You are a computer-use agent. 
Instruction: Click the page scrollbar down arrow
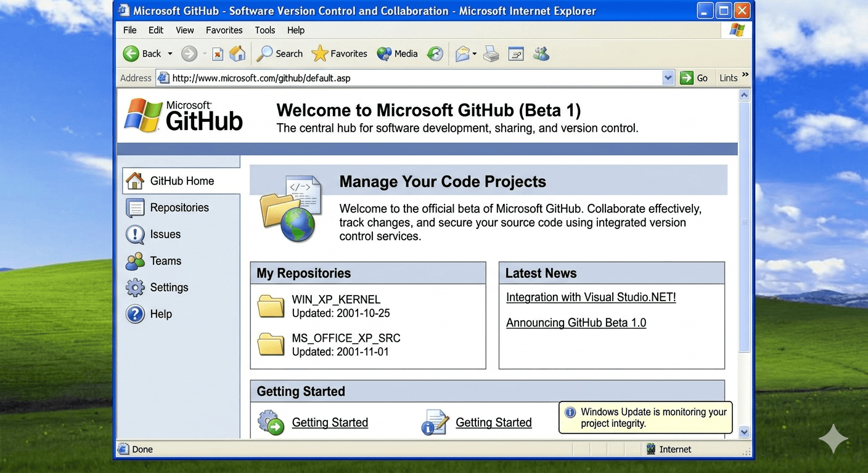coord(744,432)
